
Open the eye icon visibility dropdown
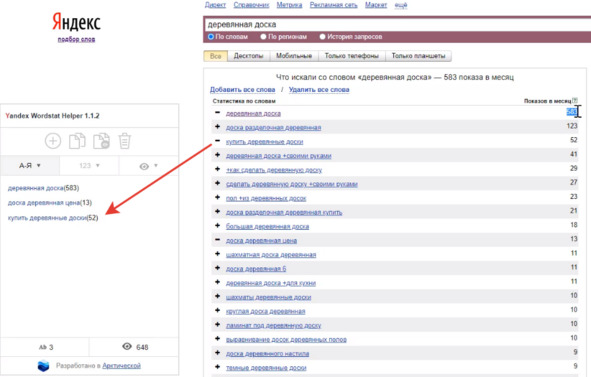tap(149, 166)
